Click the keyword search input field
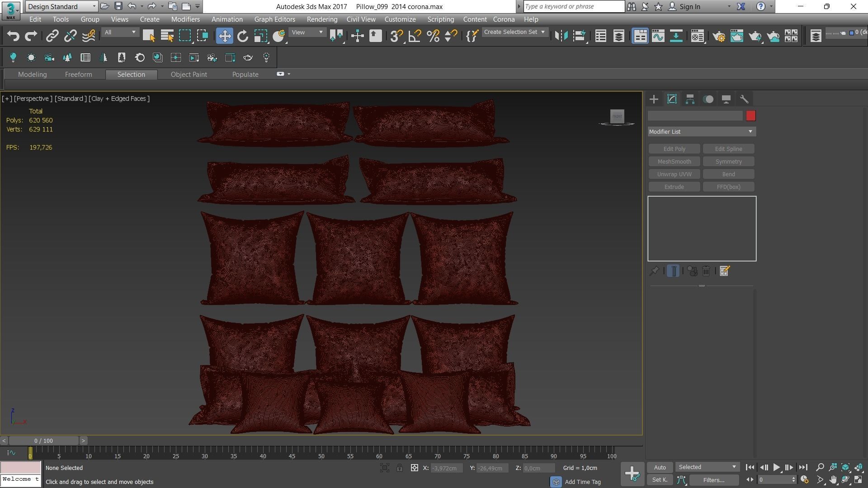This screenshot has width=868, height=488. [x=574, y=6]
